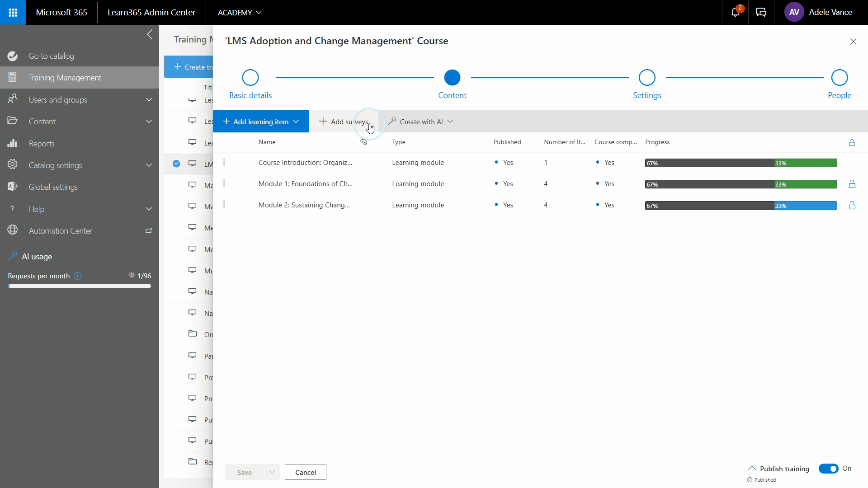The image size is (868, 488).
Task: Select Training Management in sidebar
Action: point(80,77)
